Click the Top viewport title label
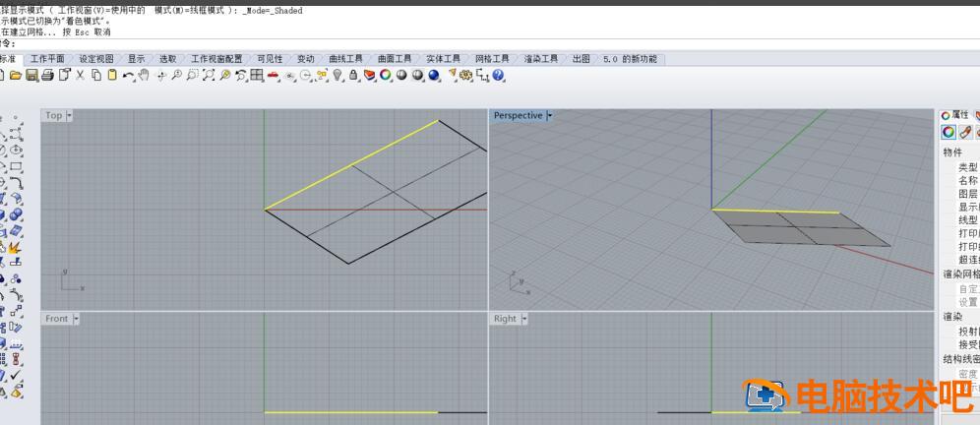 54,116
